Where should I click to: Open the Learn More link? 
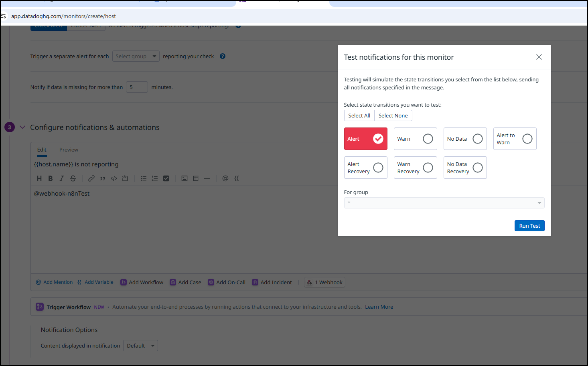(x=379, y=307)
